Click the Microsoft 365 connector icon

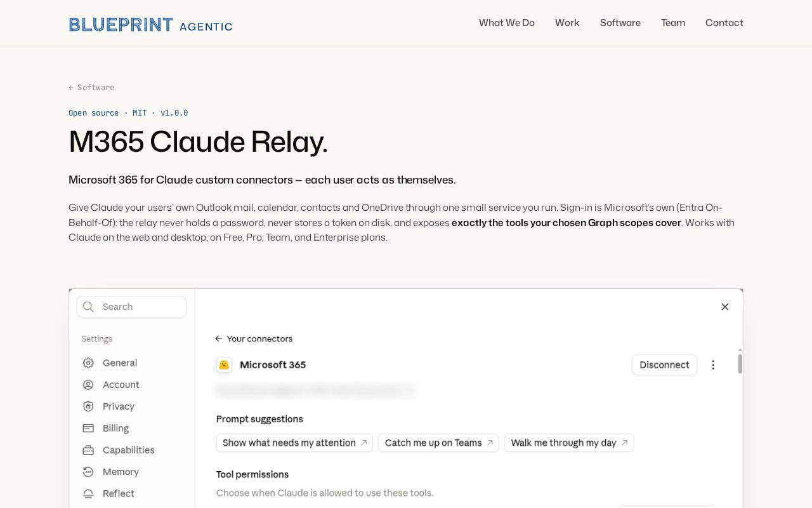224,365
